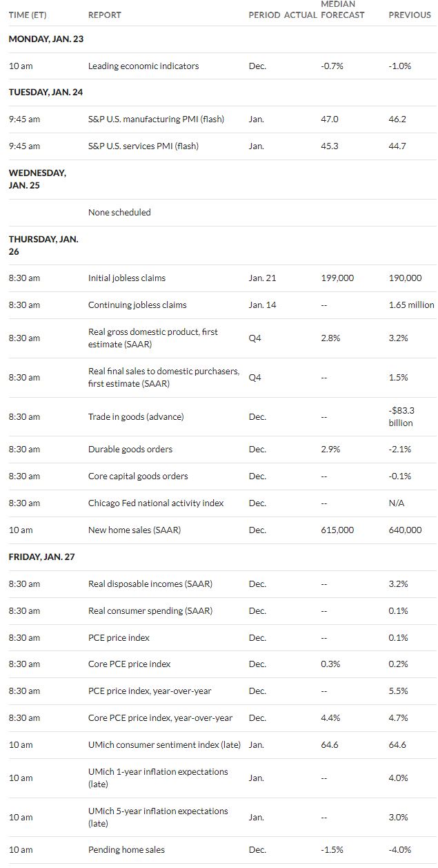Click Pending home sales report
This screenshot has width=438, height=868.
point(126,849)
